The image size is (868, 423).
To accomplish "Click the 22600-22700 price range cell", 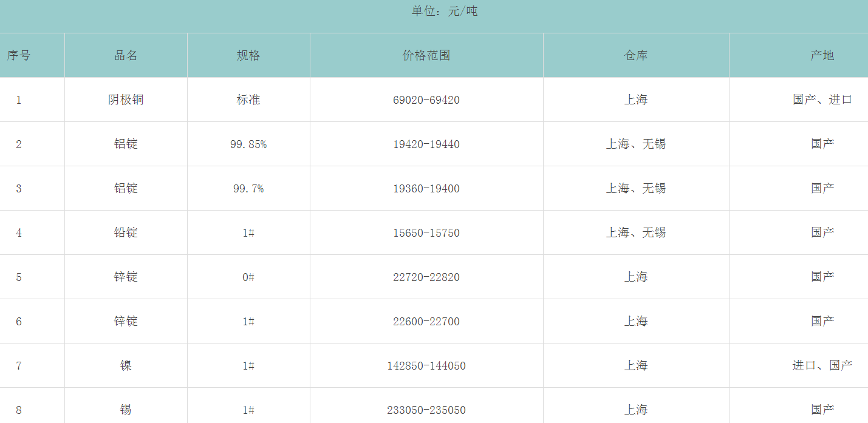I will point(426,322).
